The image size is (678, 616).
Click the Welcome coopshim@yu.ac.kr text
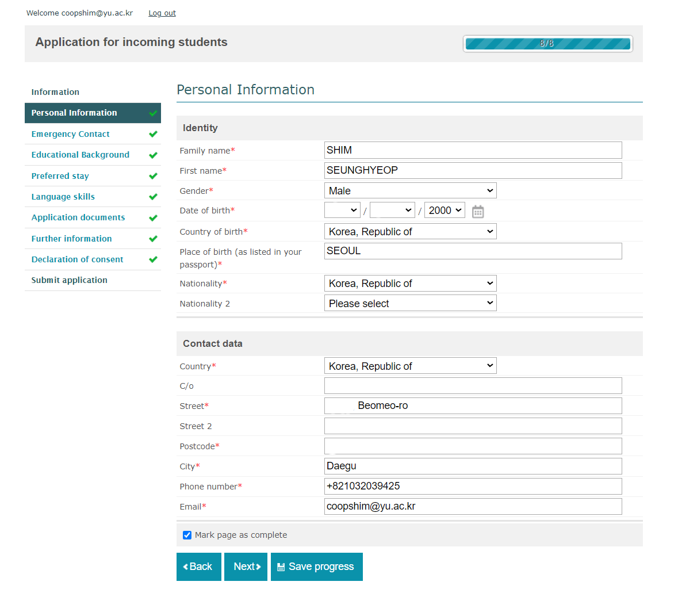[79, 13]
